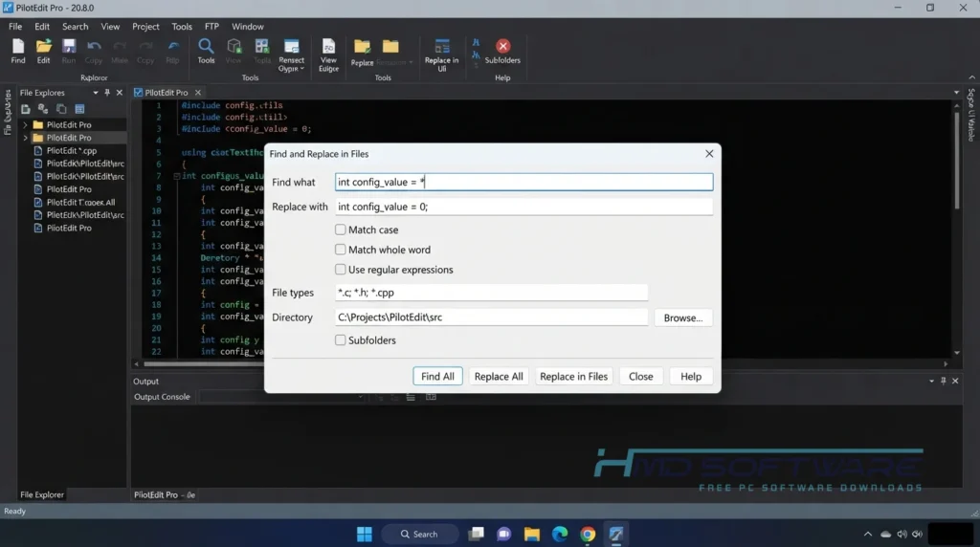This screenshot has height=547, width=980.
Task: Open the File Explorer panel dropdown arrow
Action: coord(95,93)
